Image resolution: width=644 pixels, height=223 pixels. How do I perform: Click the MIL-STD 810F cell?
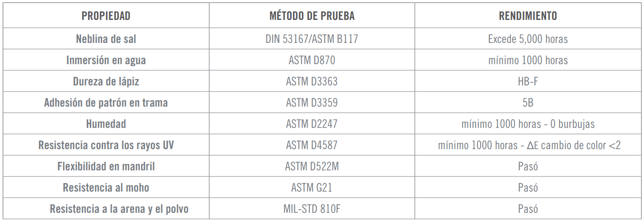point(312,209)
